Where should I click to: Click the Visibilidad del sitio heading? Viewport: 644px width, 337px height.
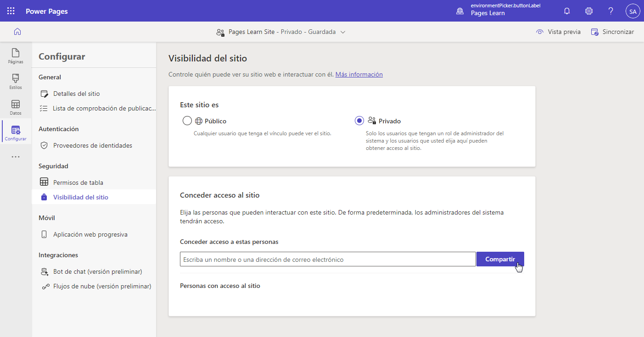pos(207,58)
